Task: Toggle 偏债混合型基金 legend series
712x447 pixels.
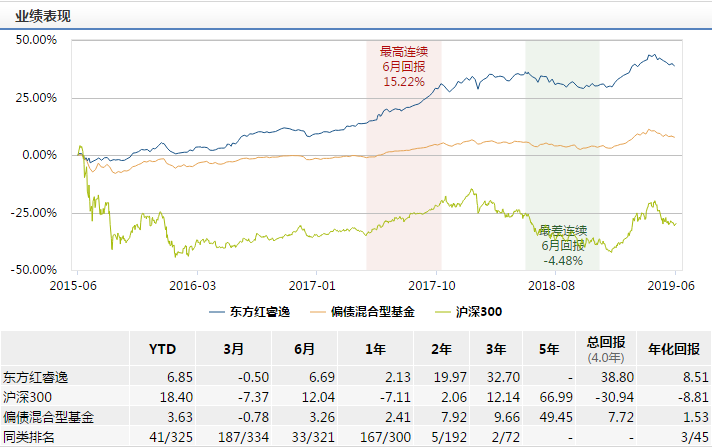Action: pos(362,312)
